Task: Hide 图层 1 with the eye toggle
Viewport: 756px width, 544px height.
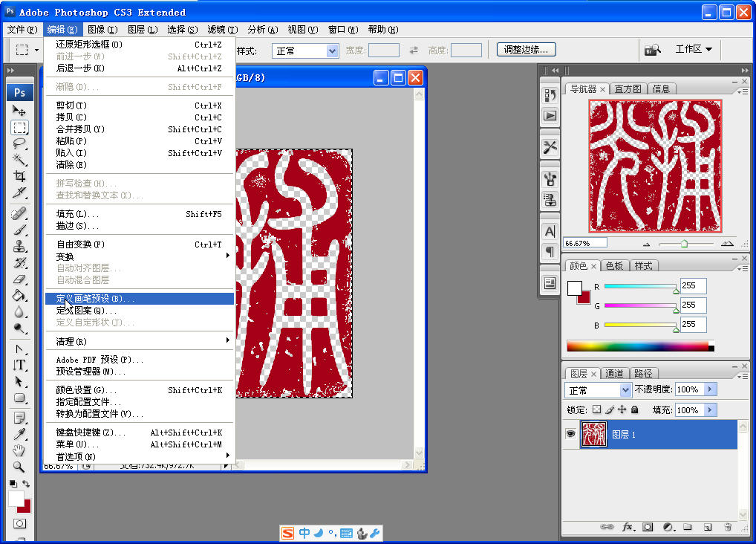Action: coord(570,435)
